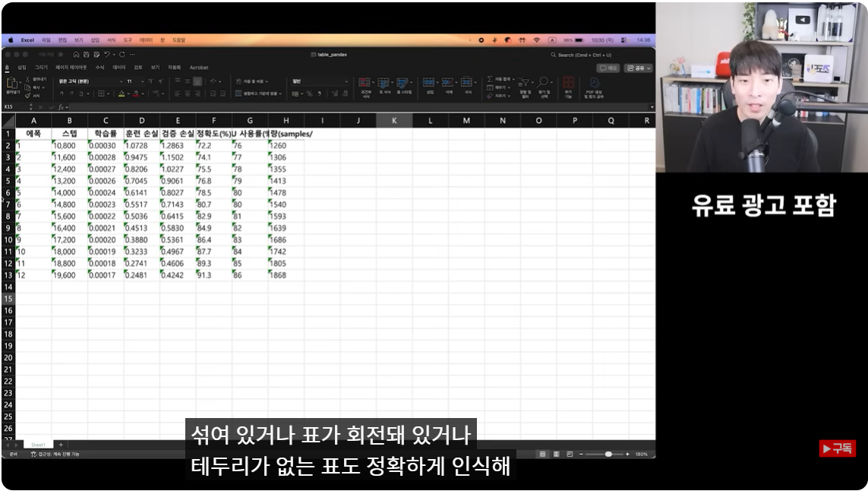The image size is (868, 491).
Task: Click the Paste clipboard icon
Action: click(11, 83)
